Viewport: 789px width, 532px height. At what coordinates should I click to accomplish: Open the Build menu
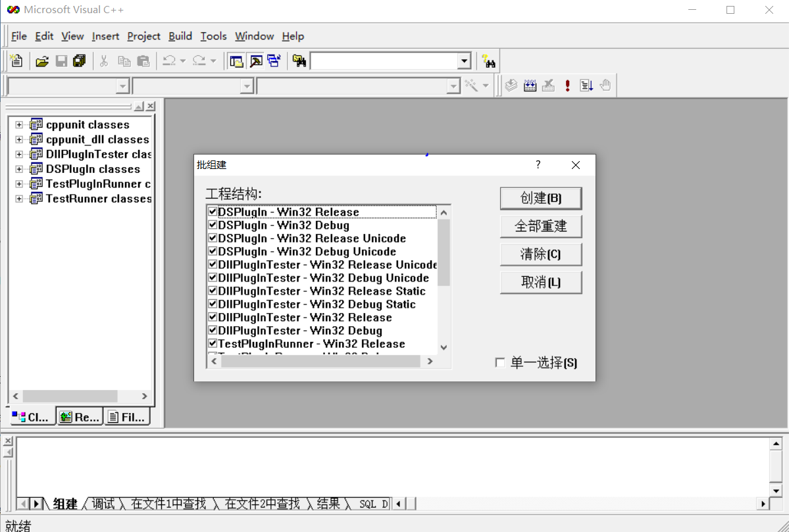(180, 36)
